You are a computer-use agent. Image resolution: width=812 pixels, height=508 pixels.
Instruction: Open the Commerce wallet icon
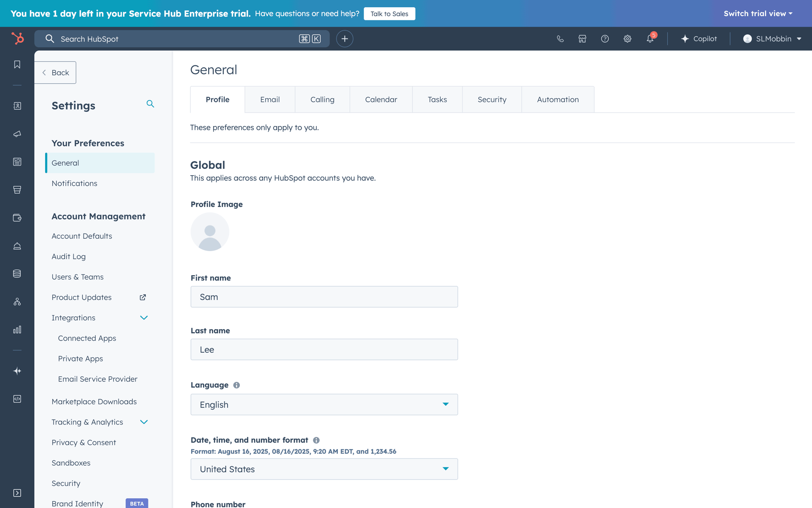(17, 218)
